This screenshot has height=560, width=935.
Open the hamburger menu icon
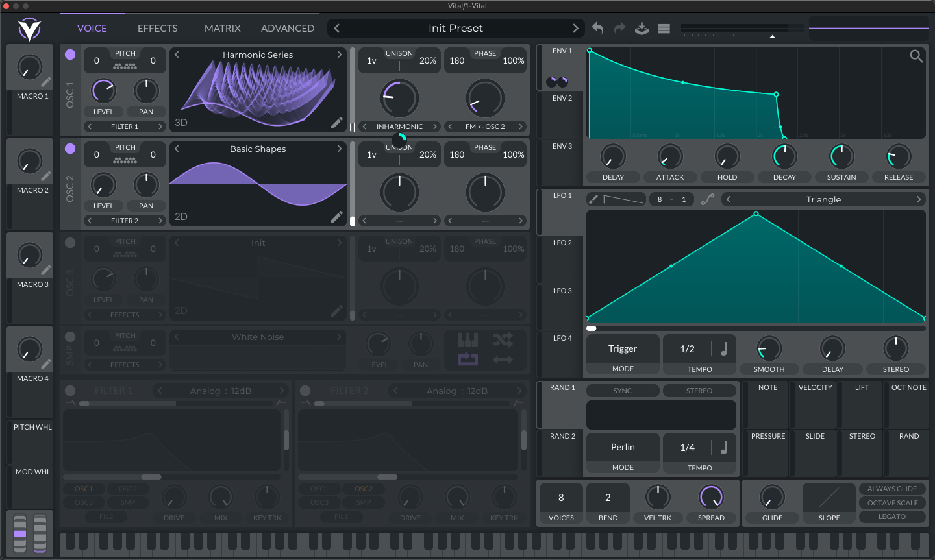point(664,28)
